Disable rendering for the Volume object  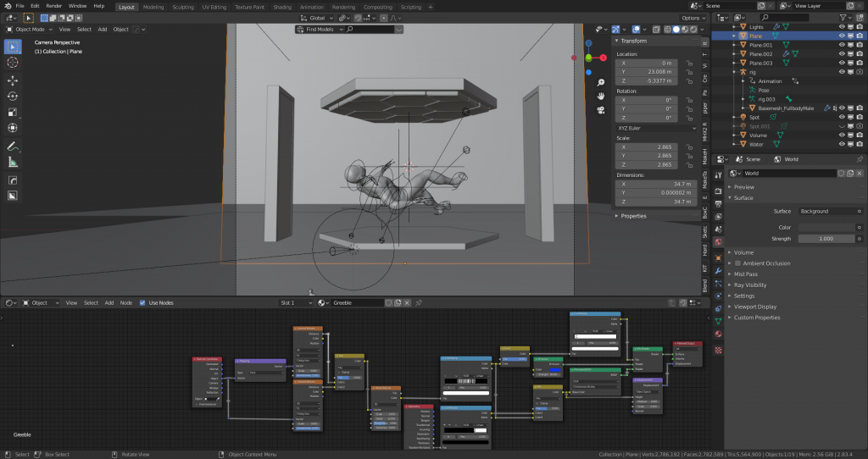860,135
